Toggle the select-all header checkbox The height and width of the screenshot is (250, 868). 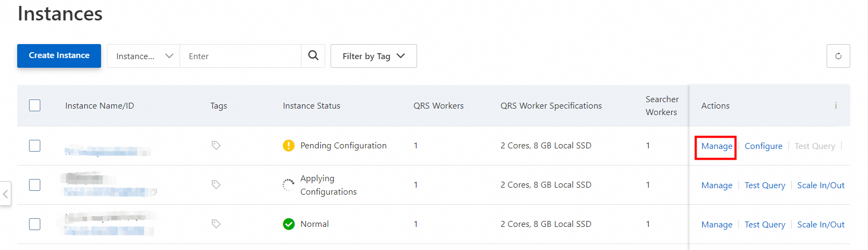(35, 105)
